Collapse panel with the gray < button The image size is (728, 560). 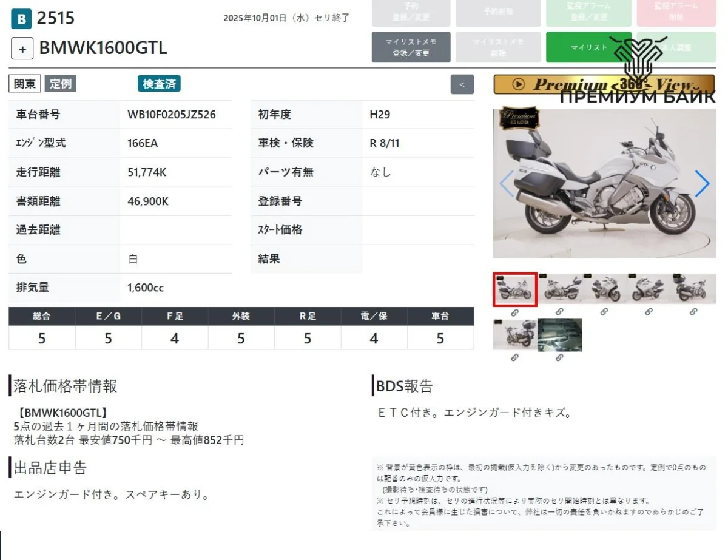coord(462,84)
